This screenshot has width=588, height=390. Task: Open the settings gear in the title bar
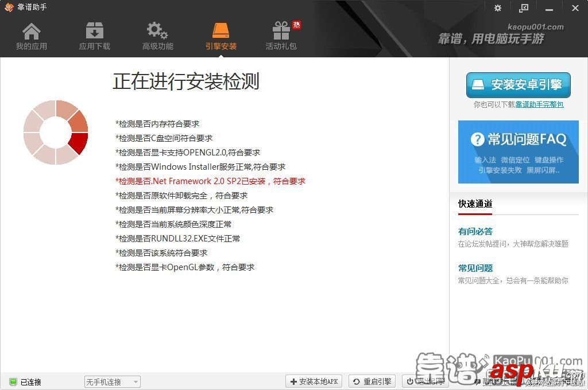coord(497,8)
